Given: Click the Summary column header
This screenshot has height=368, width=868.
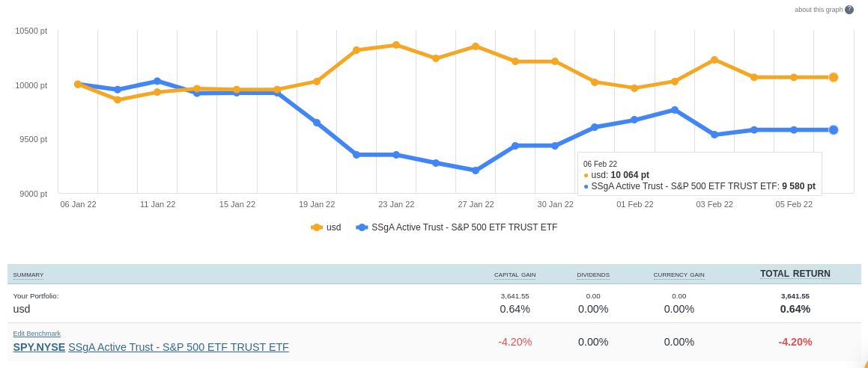Looking at the screenshot, I should pos(28,275).
